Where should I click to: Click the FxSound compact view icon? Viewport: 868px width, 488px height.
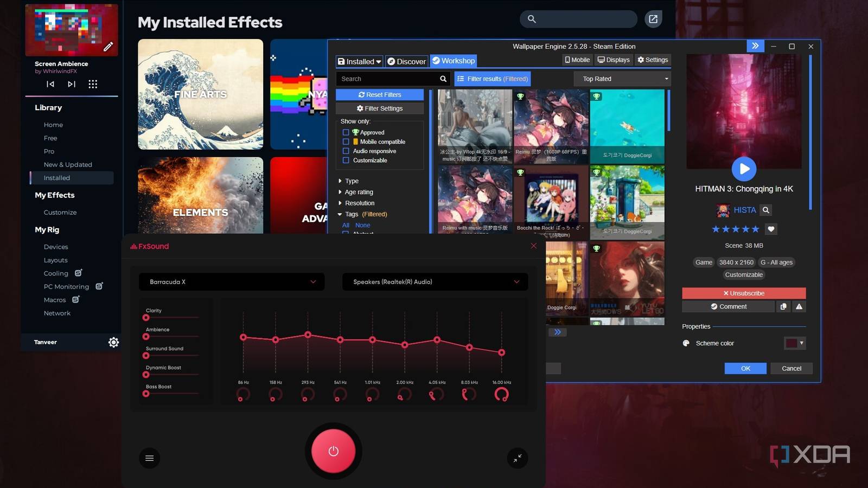[518, 458]
